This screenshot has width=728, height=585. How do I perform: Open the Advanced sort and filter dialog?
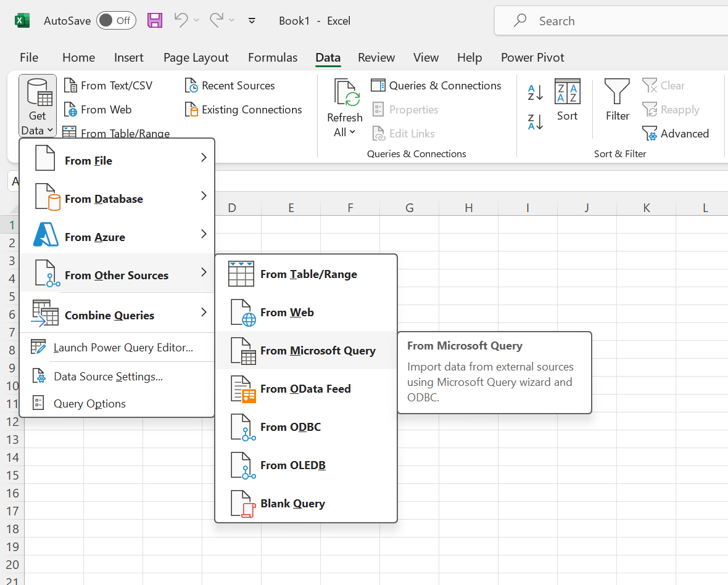[676, 133]
